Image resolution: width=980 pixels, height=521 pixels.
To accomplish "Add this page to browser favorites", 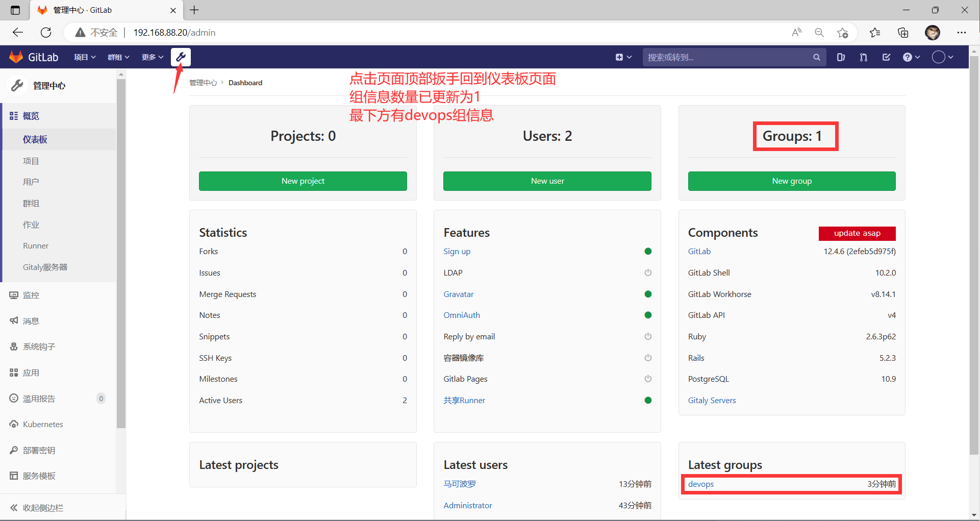I will pyautogui.click(x=842, y=33).
